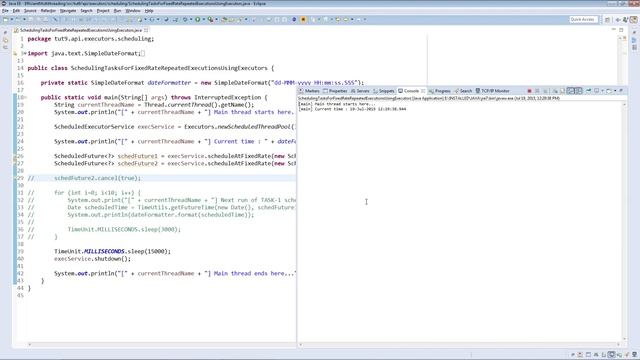Switch to the TCP/IP Monitor tab
The height and width of the screenshot is (360, 640).
coord(493,91)
